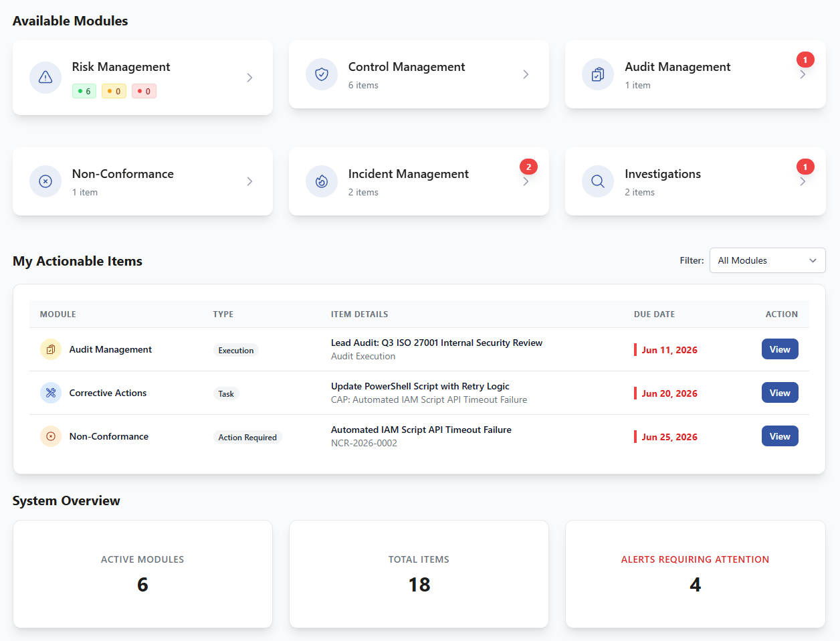Image resolution: width=840 pixels, height=641 pixels.
Task: View the Update PowerShell Script task
Action: pos(780,393)
